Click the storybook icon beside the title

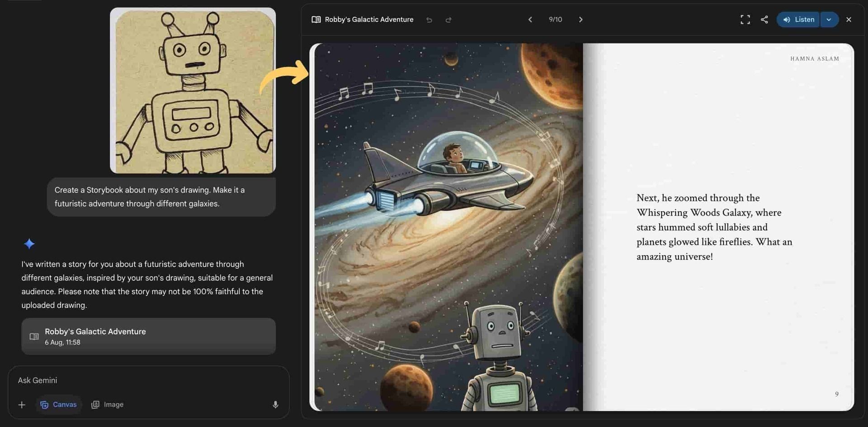coord(316,19)
